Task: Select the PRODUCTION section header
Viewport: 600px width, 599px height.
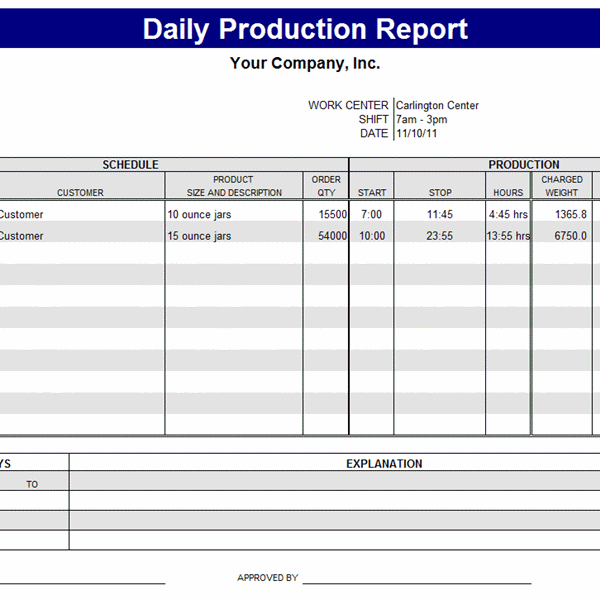Action: tap(523, 164)
